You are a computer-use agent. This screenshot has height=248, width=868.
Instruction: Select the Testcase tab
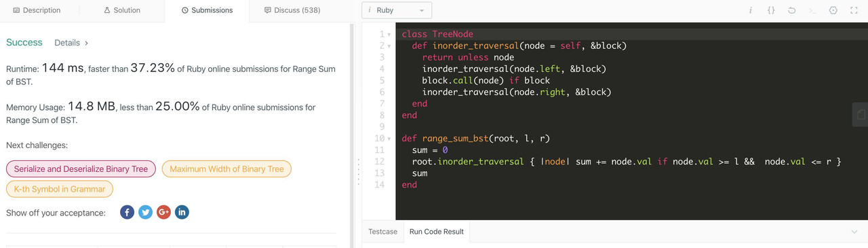click(382, 232)
